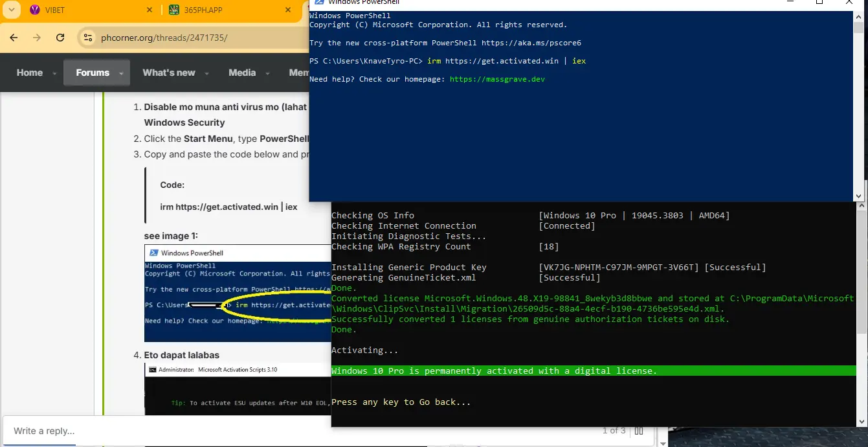Screen dimensions: 868x447
Task: Go back in the browser
Action: coord(14,38)
